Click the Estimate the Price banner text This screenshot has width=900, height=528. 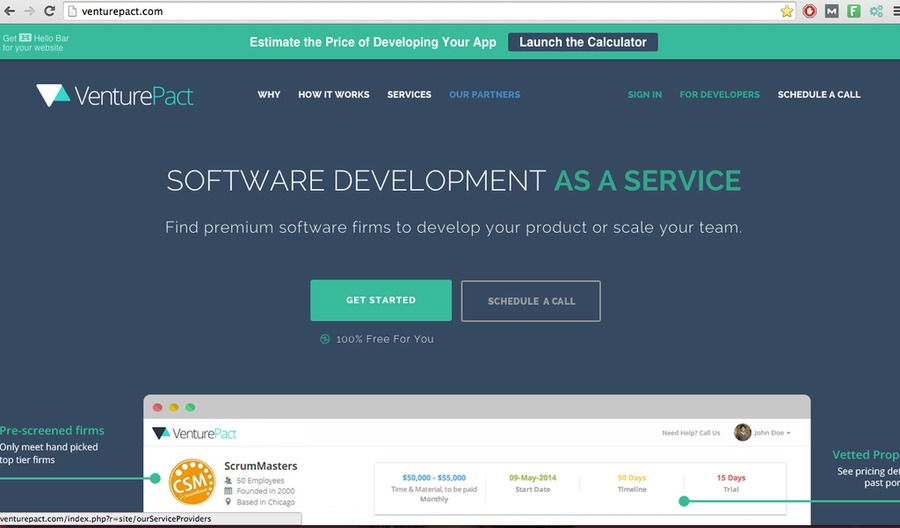(373, 42)
